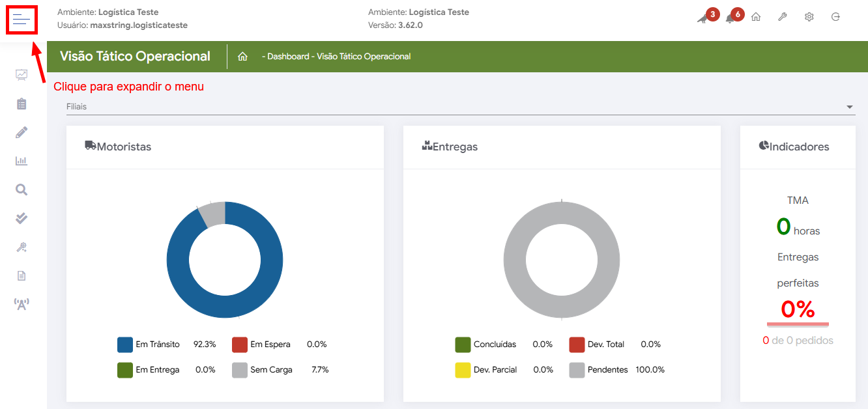Log out using the exit icon
868x409 pixels.
pyautogui.click(x=835, y=17)
